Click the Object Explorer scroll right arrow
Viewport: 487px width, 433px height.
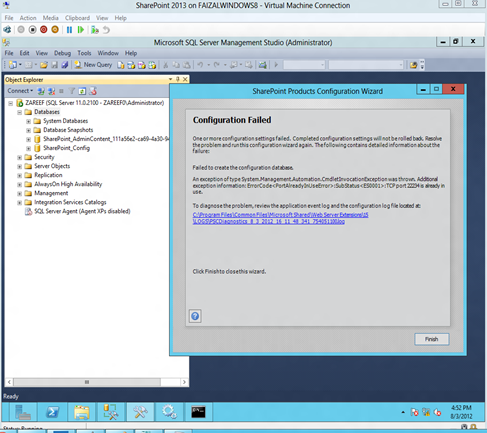(184, 382)
